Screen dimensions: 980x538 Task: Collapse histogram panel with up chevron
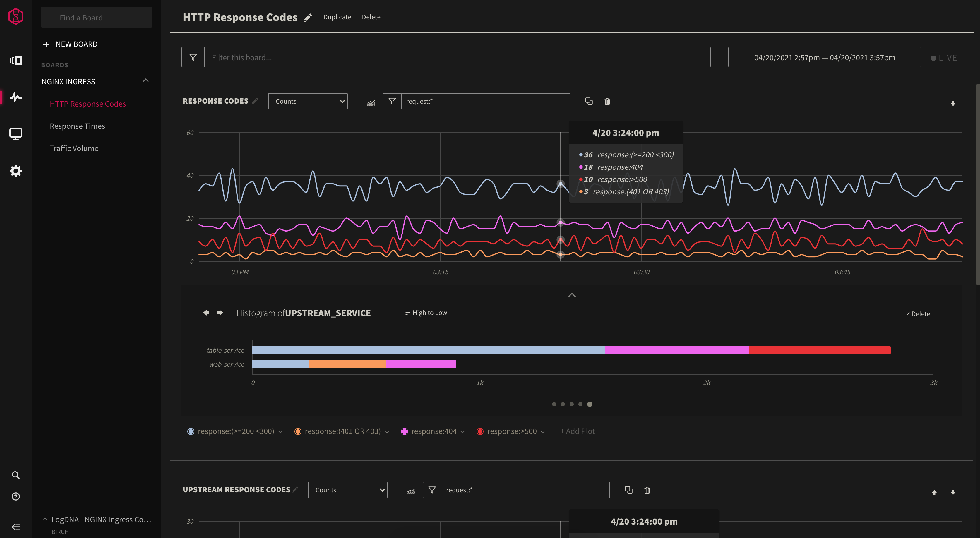pos(571,295)
